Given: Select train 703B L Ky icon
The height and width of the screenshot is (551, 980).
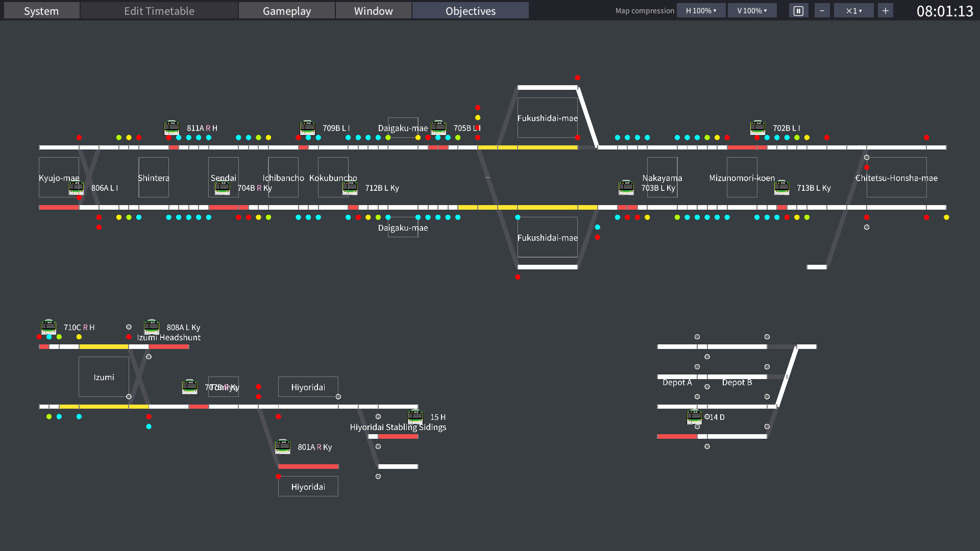Looking at the screenshot, I should 626,188.
